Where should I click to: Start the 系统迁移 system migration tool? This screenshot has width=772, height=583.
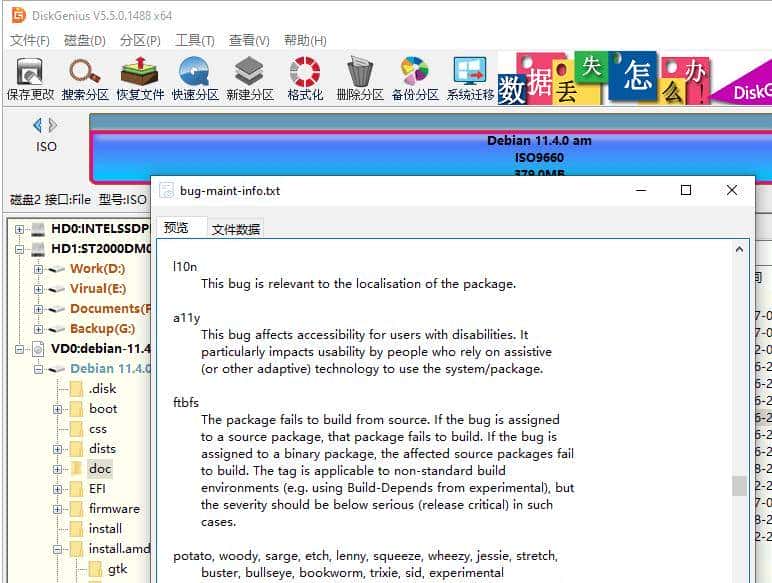click(470, 79)
